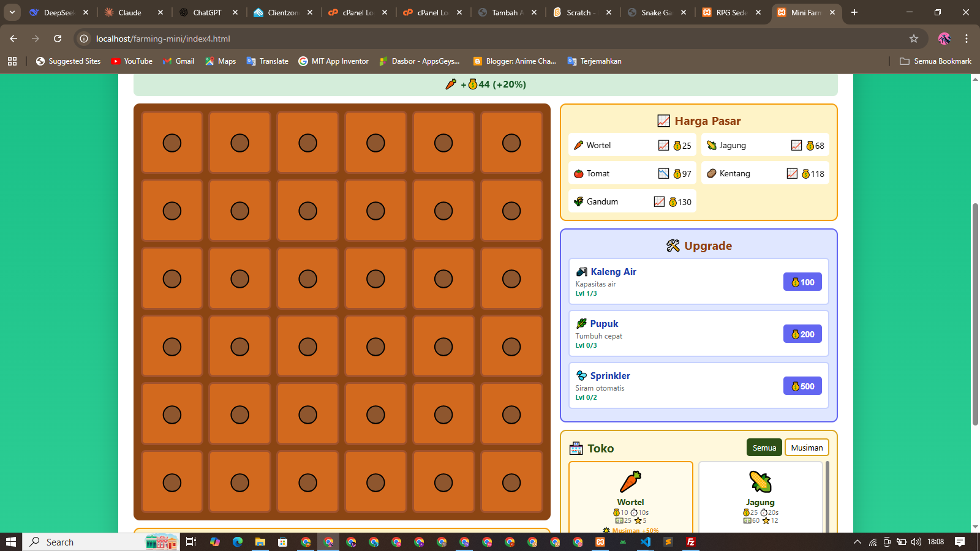Image resolution: width=980 pixels, height=551 pixels.
Task: Open the tab search dropdown arrow
Action: (12, 12)
